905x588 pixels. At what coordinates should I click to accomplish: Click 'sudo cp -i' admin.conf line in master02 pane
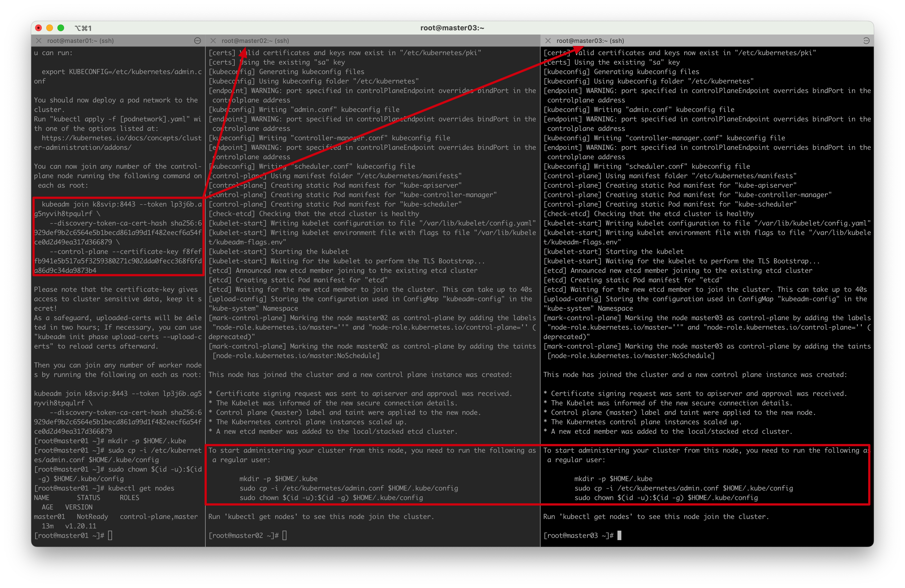349,488
